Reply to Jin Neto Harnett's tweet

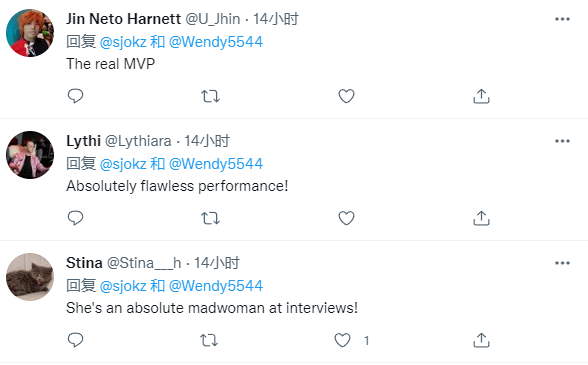point(75,96)
